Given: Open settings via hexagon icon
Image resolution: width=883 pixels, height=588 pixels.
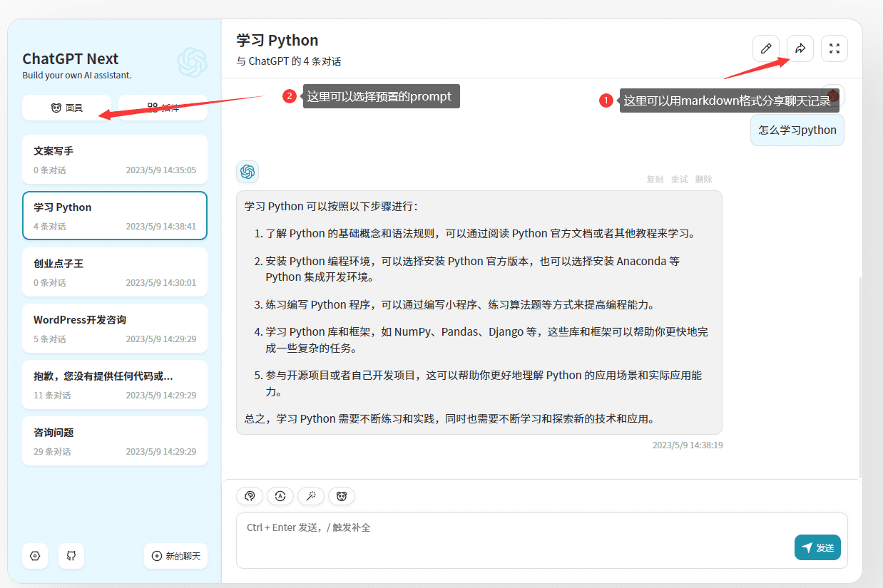Looking at the screenshot, I should click(35, 556).
